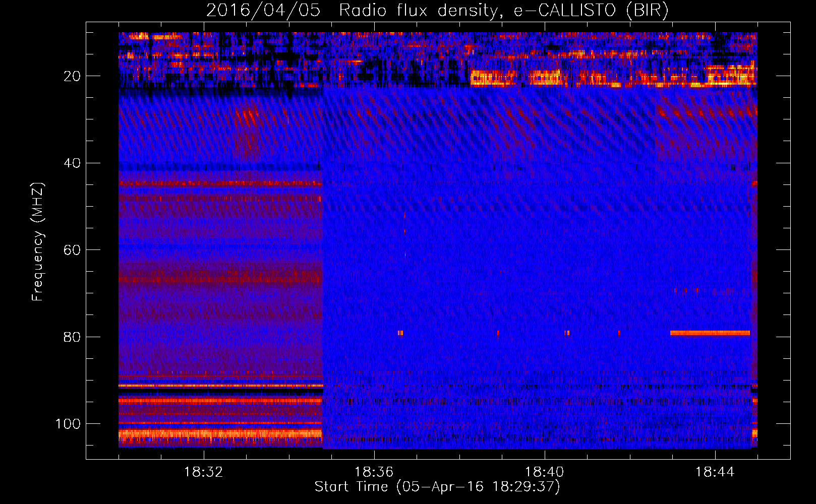Screen dimensions: 816x504
Task: Click the '18:44' time tick label
Action: 715,472
